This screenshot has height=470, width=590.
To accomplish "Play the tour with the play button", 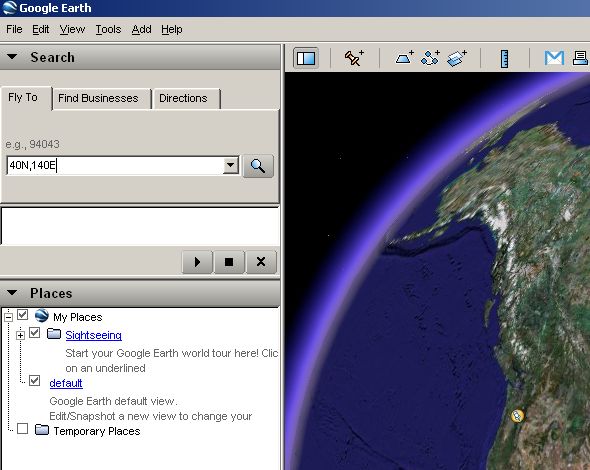I will pyautogui.click(x=198, y=262).
